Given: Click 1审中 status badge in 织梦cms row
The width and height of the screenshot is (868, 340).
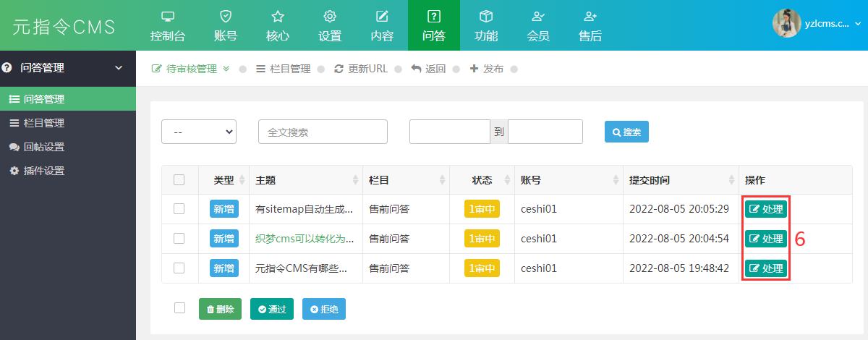Looking at the screenshot, I should click(x=482, y=239).
